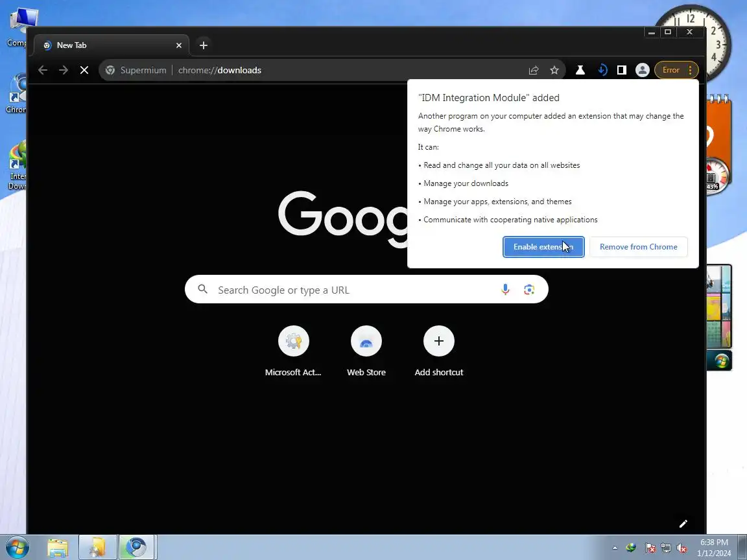Click Remove from Chrome button
Screen dimensions: 747x560
tap(638, 247)
